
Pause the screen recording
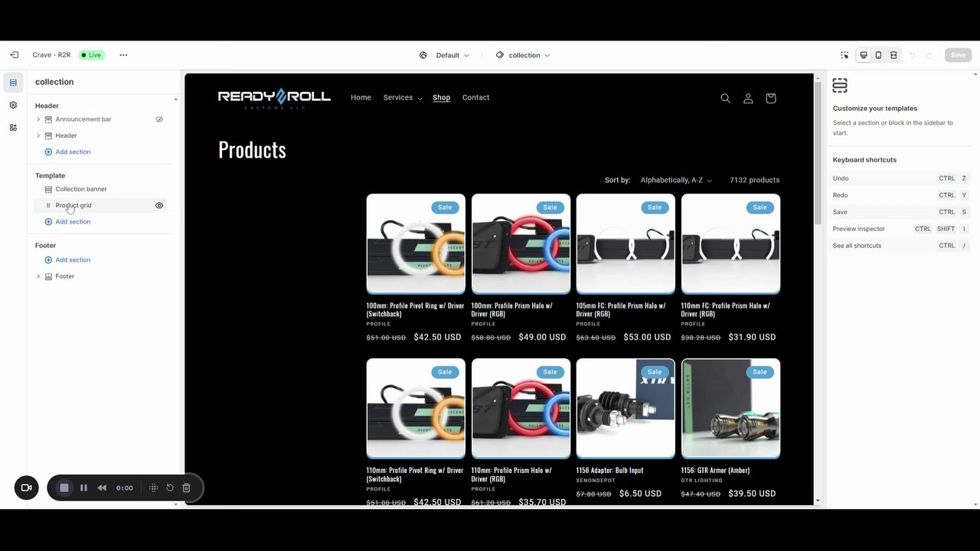[x=83, y=487]
